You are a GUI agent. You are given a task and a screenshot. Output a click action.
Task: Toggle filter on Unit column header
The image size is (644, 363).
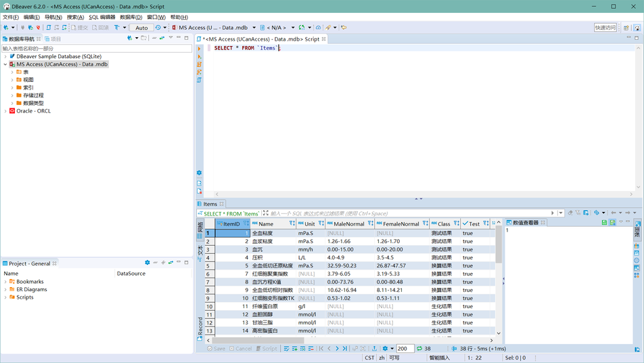coord(321,223)
